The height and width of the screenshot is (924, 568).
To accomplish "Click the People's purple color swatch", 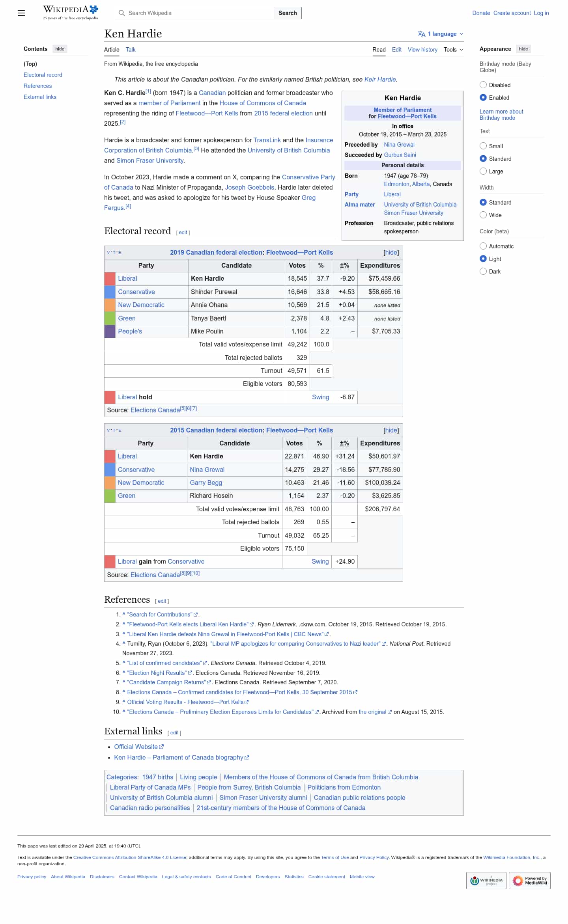I will click(x=110, y=332).
